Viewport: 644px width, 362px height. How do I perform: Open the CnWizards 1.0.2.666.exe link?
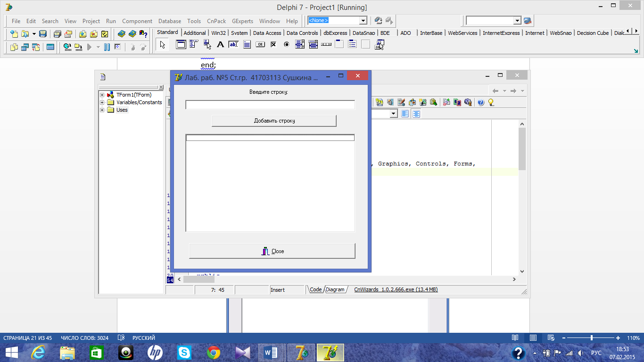click(x=396, y=290)
